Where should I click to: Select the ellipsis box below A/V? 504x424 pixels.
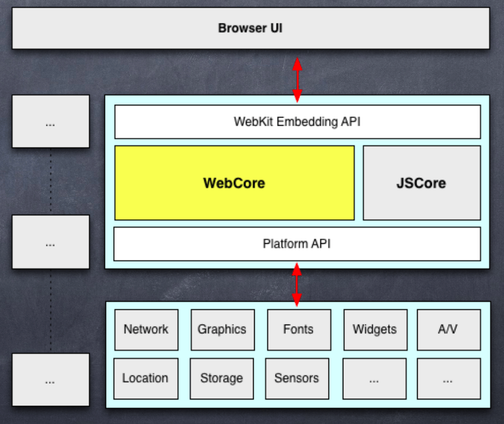point(448,379)
